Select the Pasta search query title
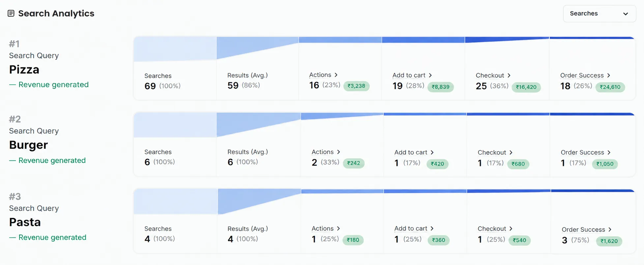644x265 pixels. pos(25,222)
